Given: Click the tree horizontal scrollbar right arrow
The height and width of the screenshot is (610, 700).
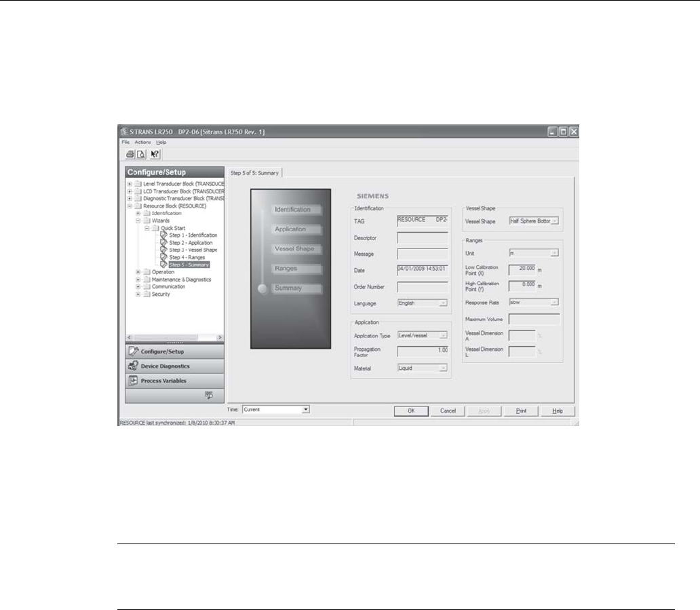Looking at the screenshot, I should tap(220, 338).
